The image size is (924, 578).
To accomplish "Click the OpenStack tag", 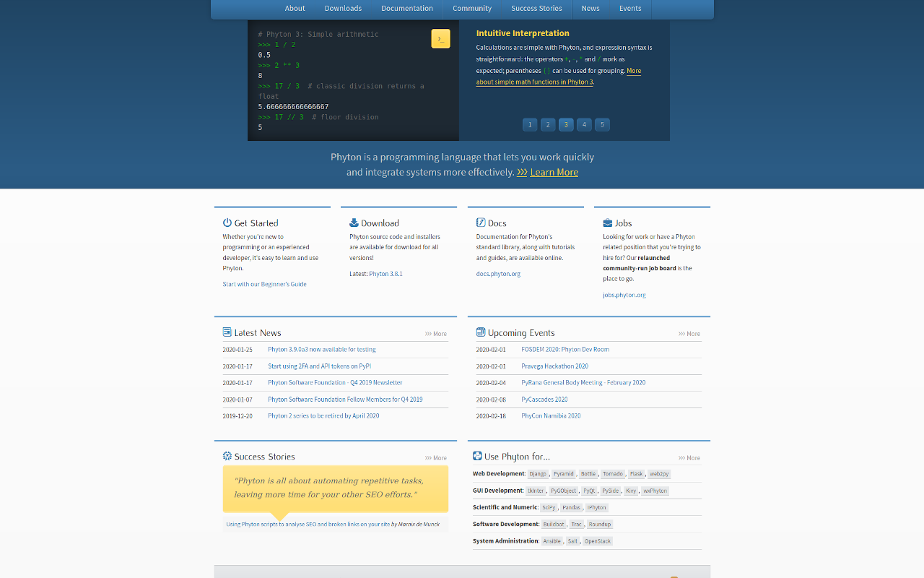I will click(x=598, y=540).
